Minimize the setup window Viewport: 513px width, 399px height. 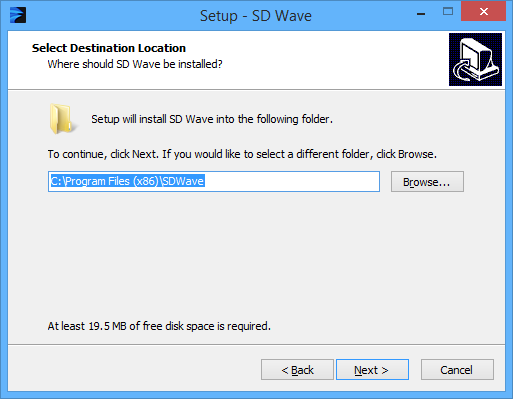coord(421,13)
